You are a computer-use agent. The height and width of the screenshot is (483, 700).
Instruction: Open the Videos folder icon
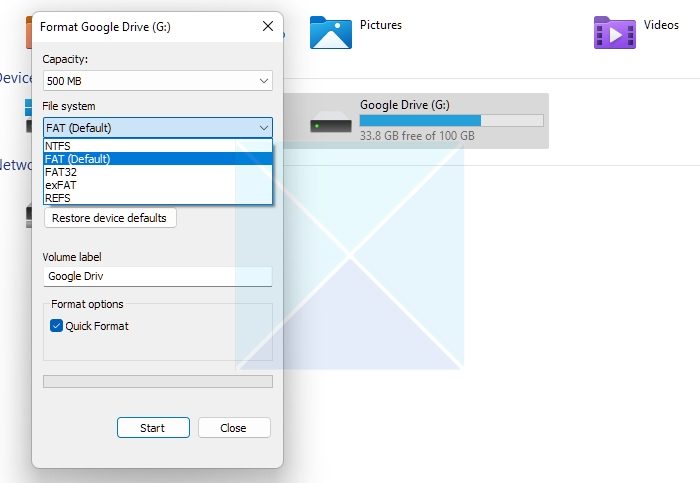(x=615, y=33)
